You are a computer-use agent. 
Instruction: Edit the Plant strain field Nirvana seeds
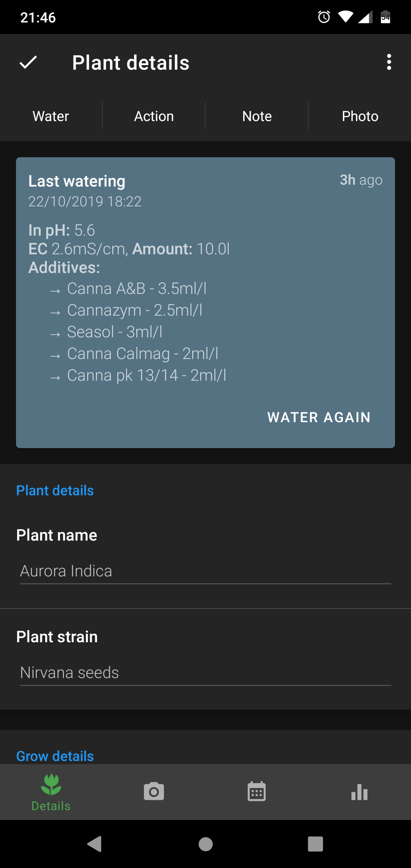point(205,673)
